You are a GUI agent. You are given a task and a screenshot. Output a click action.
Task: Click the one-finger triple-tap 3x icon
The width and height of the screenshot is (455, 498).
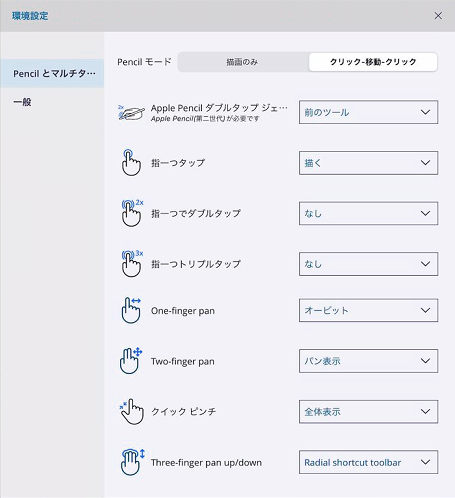click(132, 264)
